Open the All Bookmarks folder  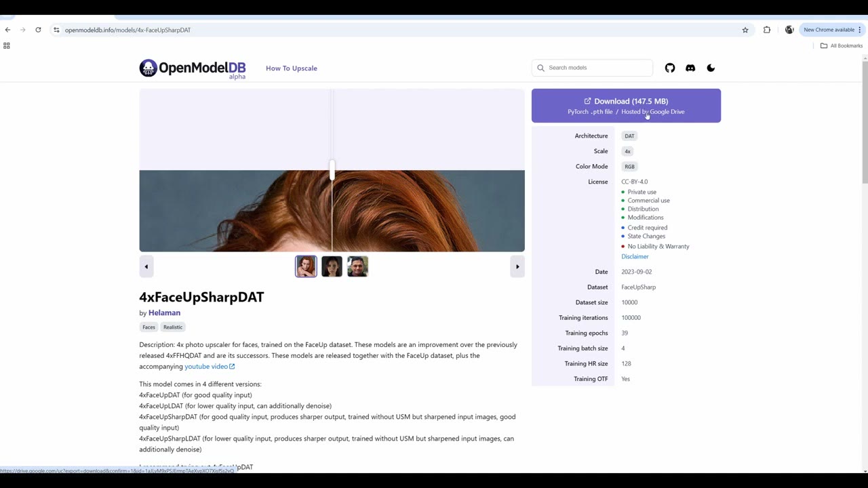[x=842, y=45]
